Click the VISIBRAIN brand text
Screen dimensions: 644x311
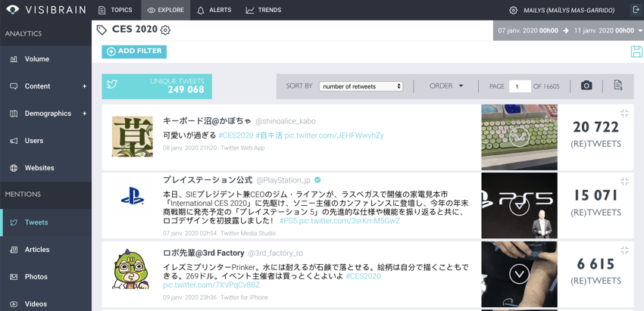click(x=56, y=10)
